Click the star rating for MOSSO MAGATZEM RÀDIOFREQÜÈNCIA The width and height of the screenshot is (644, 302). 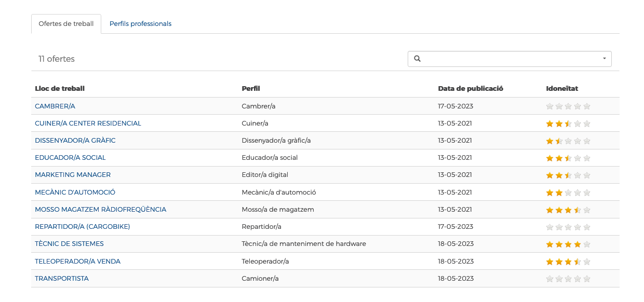tap(568, 210)
